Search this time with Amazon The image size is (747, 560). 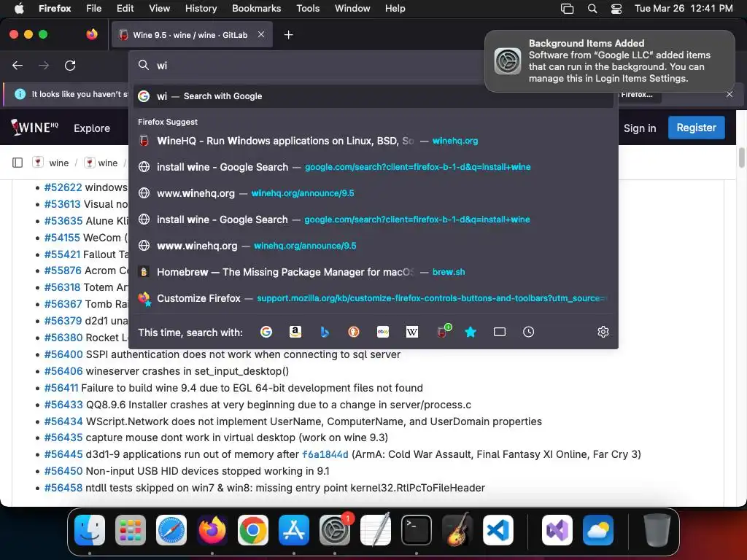click(295, 332)
